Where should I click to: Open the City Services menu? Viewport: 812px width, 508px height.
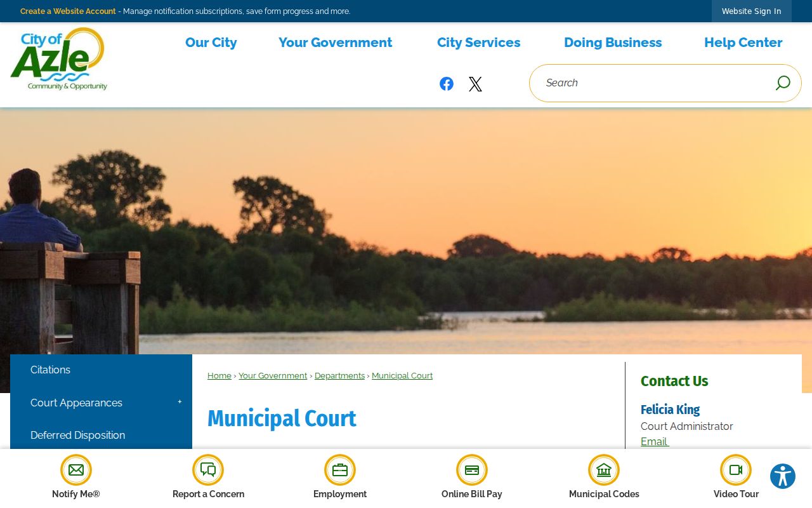pos(478,43)
